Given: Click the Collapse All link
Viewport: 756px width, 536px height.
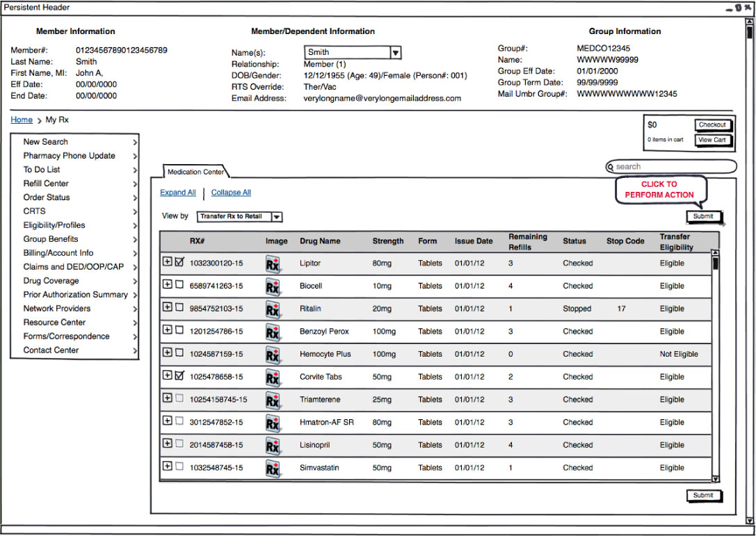Looking at the screenshot, I should tap(231, 193).
